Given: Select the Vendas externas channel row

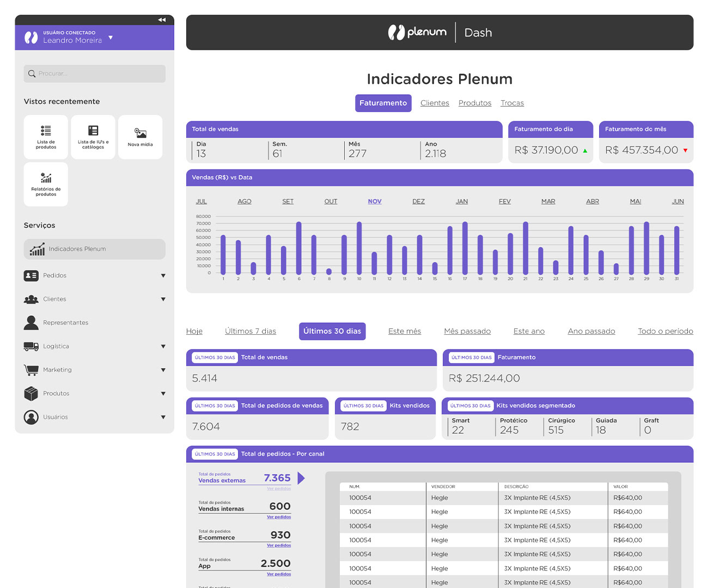Looking at the screenshot, I should (x=245, y=479).
